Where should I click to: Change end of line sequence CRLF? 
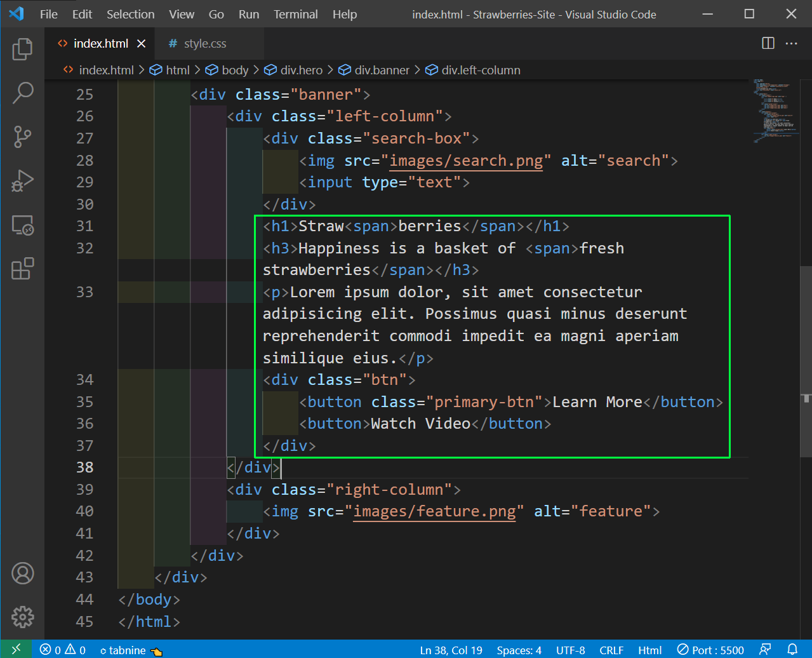coord(611,650)
